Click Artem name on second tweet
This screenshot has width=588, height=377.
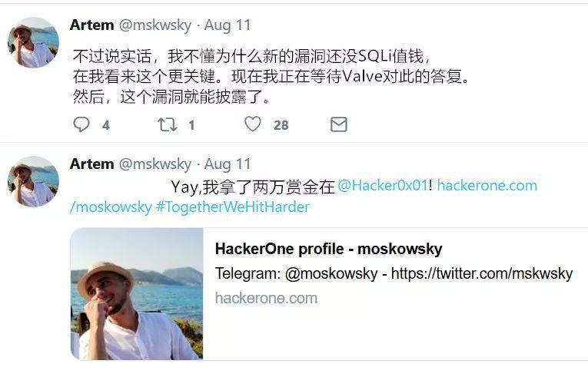[x=92, y=164]
